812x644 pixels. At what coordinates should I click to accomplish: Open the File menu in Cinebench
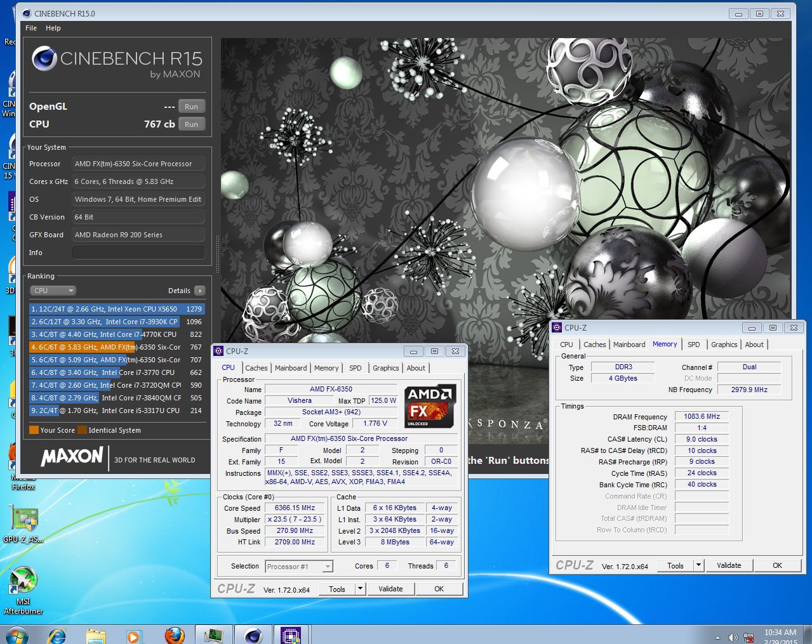(31, 28)
